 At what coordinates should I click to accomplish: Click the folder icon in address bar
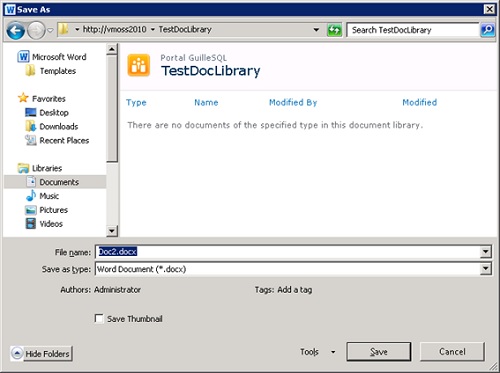point(63,30)
